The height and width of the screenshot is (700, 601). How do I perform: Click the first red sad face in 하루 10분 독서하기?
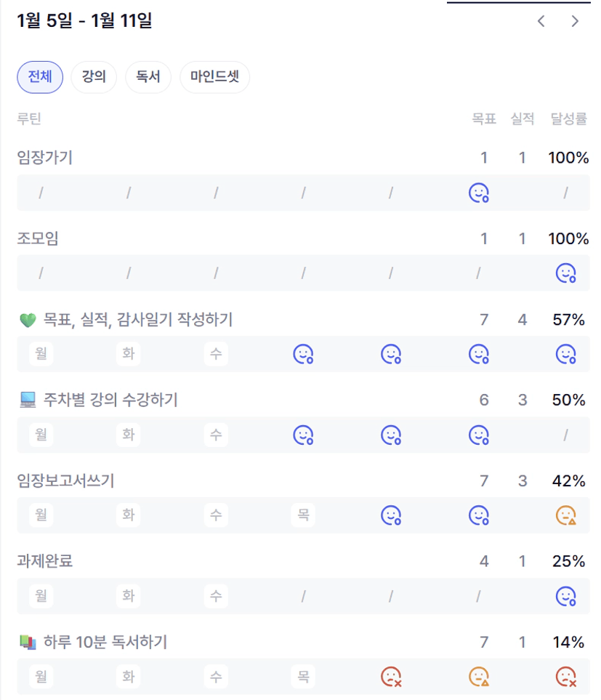(x=391, y=677)
